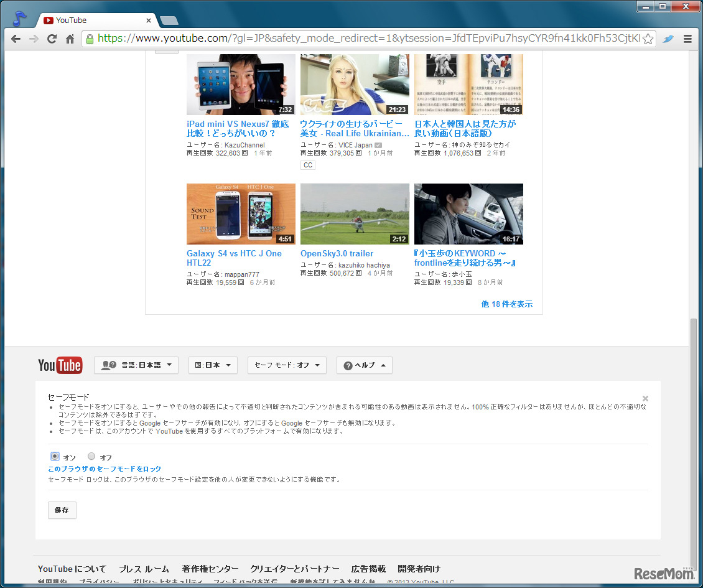Open the 言語: 日本語 language dropdown

[x=136, y=365]
